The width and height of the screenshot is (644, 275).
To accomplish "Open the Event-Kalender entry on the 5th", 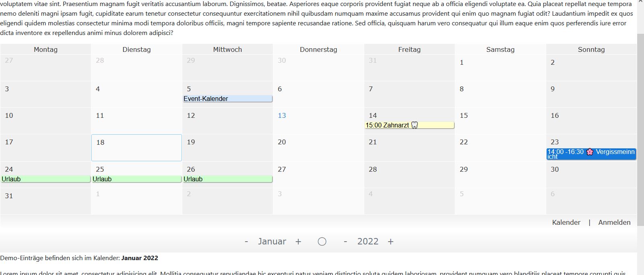I will [227, 99].
